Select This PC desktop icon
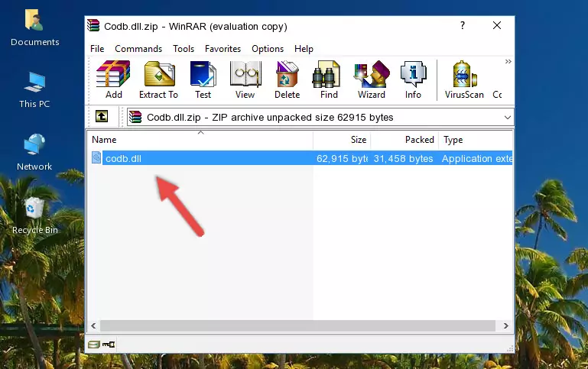 34,90
